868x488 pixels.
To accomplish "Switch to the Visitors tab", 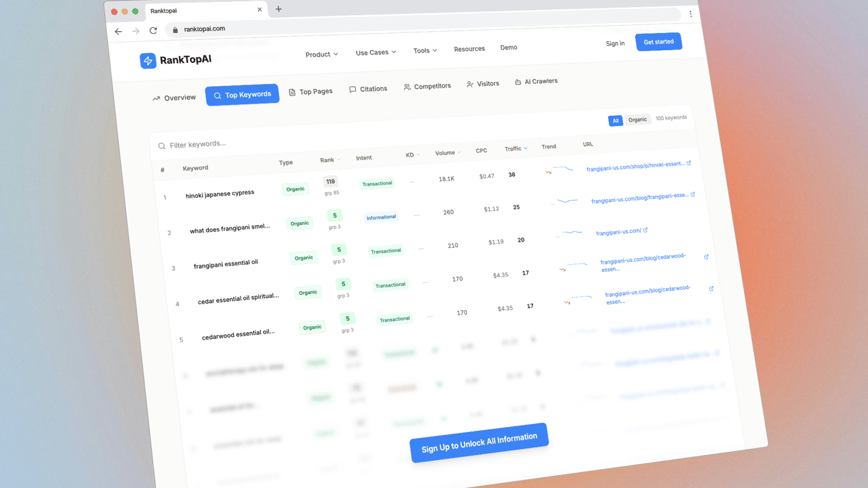I will (x=483, y=84).
